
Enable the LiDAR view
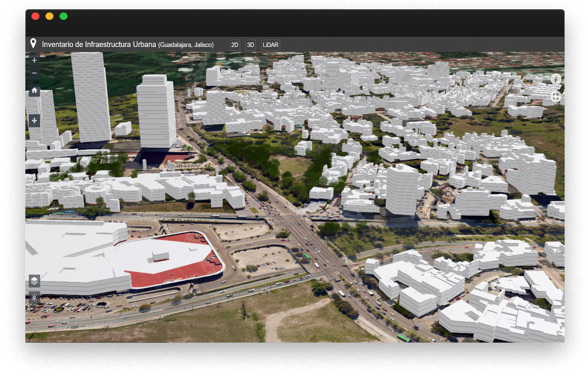(270, 45)
